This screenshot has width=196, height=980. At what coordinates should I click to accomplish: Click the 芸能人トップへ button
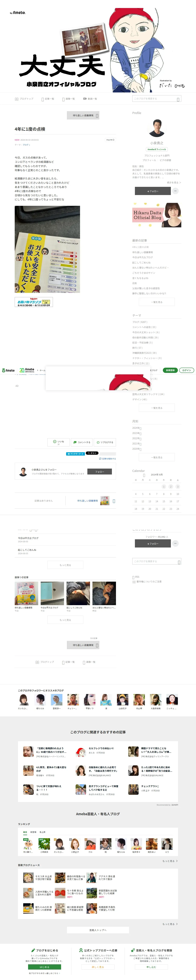[98, 930]
